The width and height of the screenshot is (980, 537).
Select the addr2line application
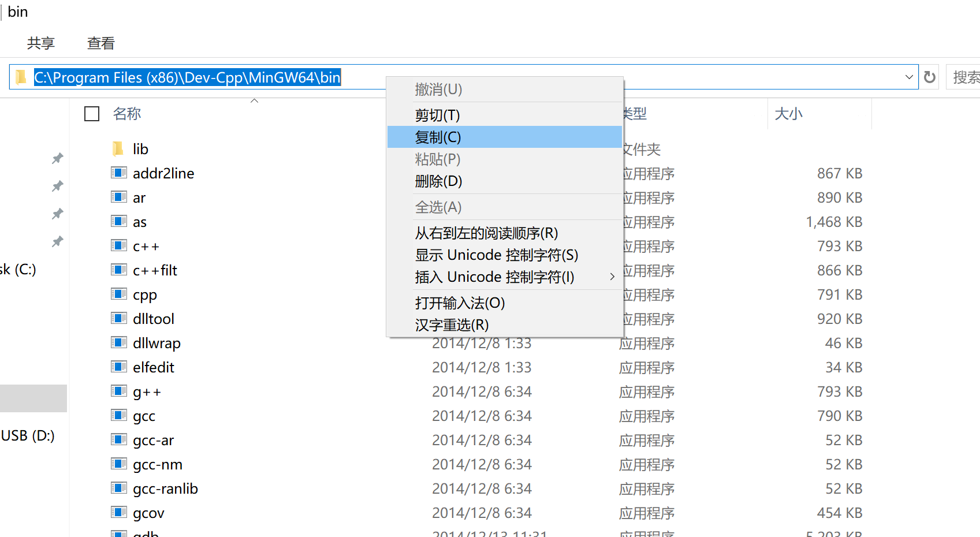tap(163, 173)
